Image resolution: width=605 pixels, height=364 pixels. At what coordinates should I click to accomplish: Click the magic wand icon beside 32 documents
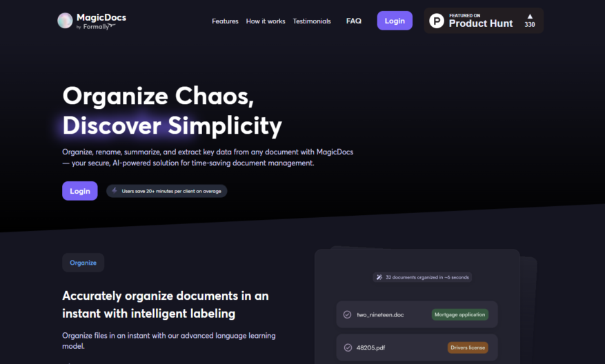click(x=379, y=277)
